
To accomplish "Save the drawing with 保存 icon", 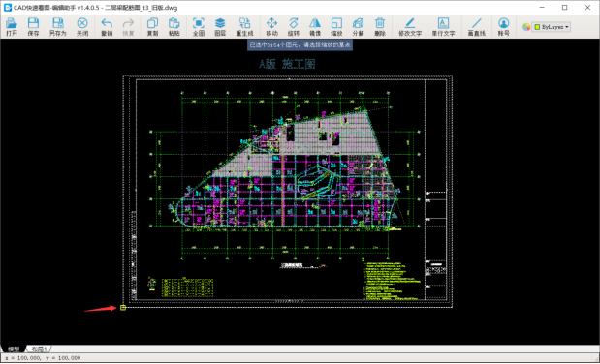I will pyautogui.click(x=33, y=27).
